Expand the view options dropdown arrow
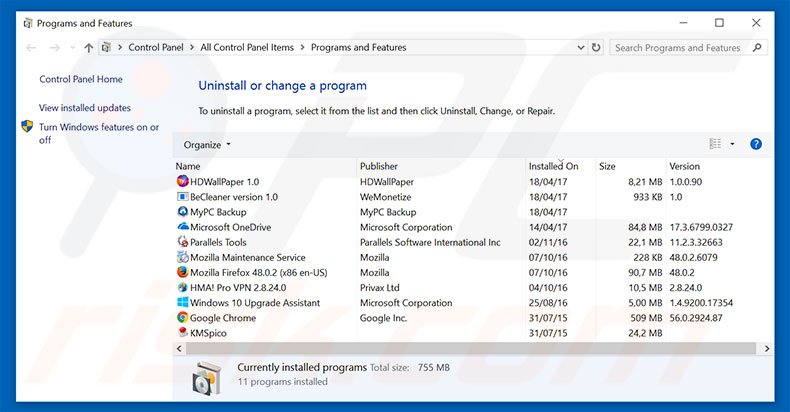 [x=732, y=144]
